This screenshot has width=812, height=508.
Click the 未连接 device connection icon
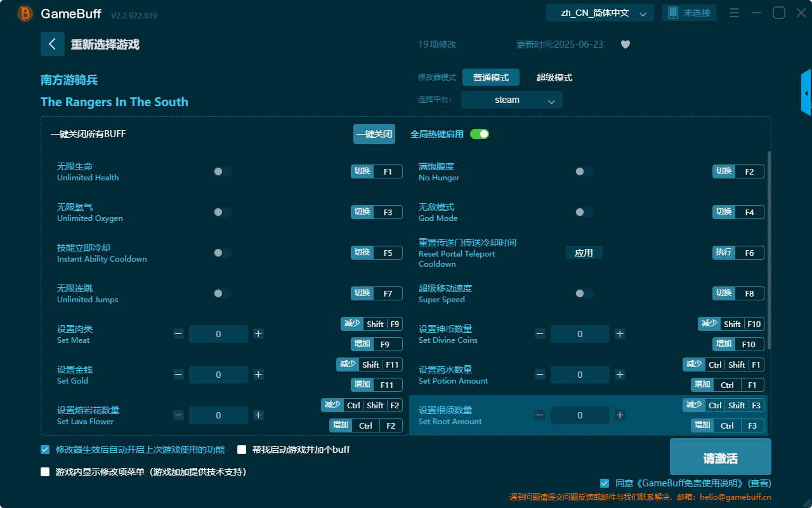[689, 12]
